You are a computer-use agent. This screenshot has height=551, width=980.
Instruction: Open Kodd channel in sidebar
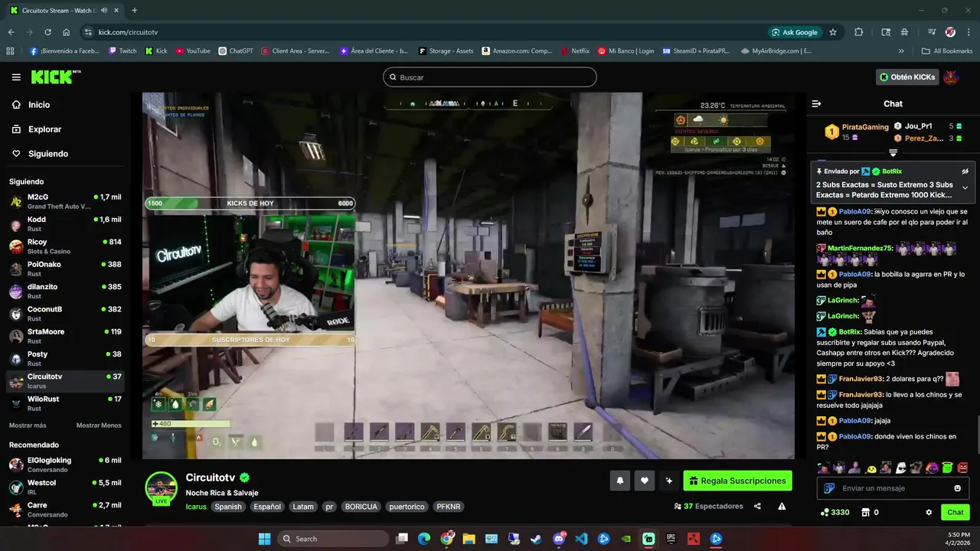coord(65,223)
